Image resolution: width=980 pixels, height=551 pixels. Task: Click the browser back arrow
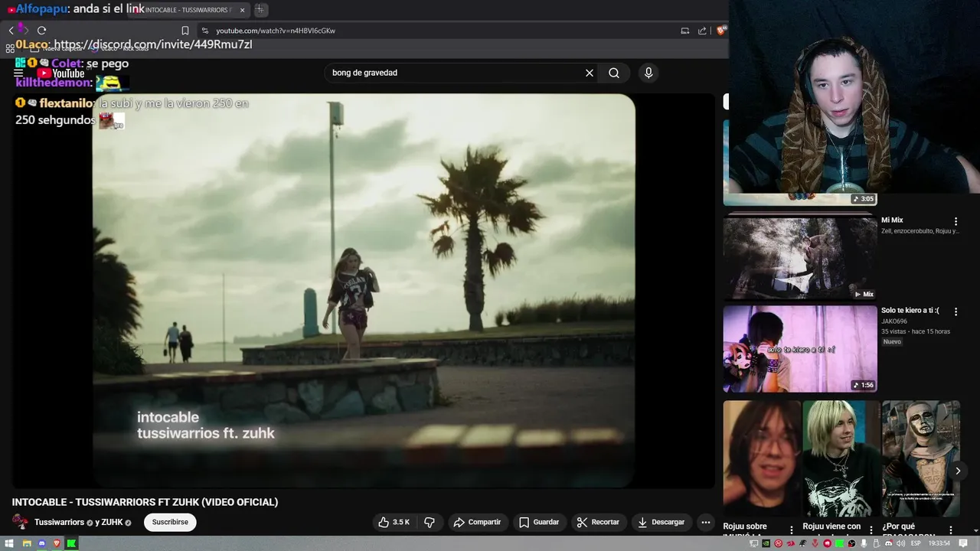click(11, 31)
